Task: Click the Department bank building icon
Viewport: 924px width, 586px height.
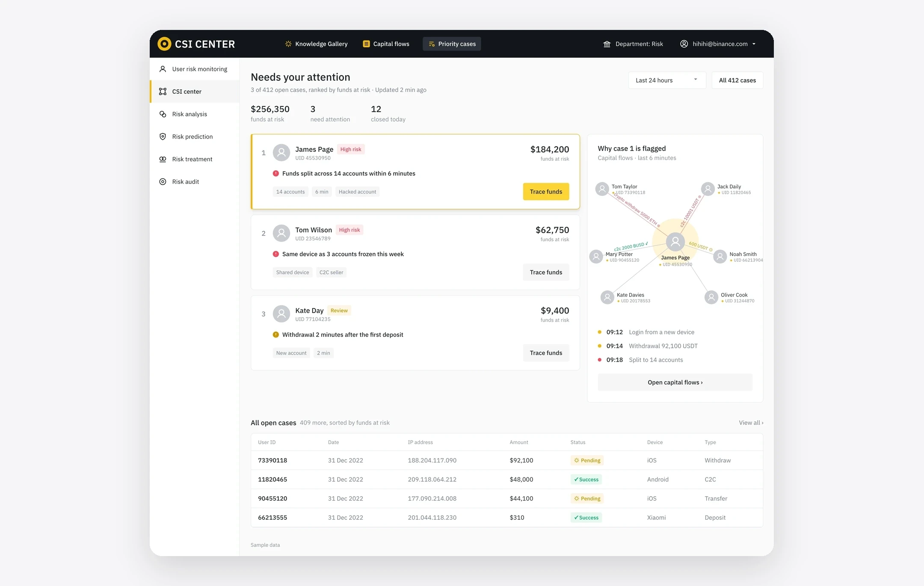Action: (x=607, y=44)
